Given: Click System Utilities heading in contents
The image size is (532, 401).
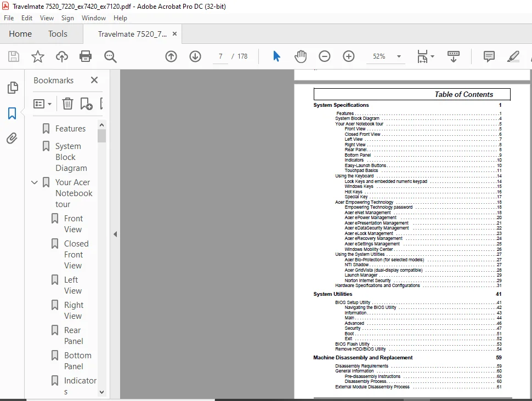Looking at the screenshot, I should pyautogui.click(x=333, y=294).
